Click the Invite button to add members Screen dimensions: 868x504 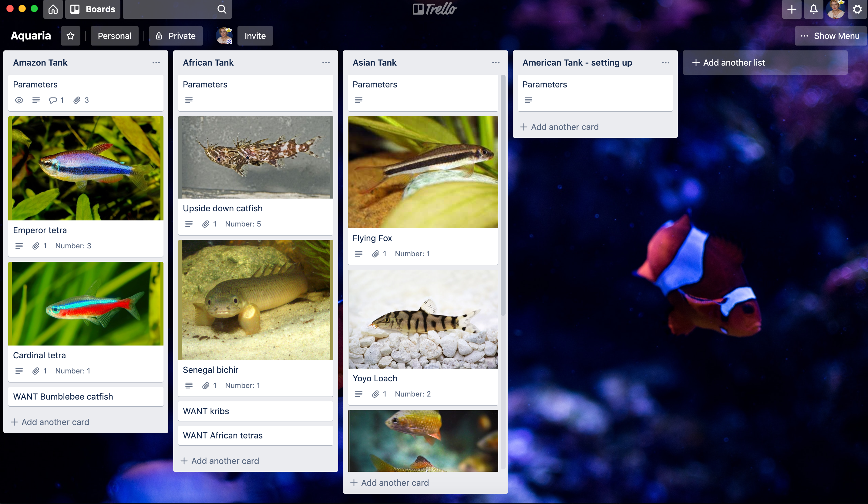click(254, 36)
